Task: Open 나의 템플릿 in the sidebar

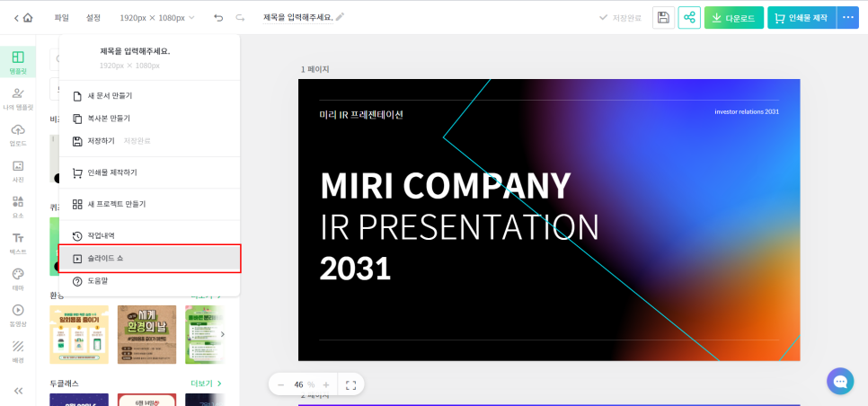Action: pyautogui.click(x=18, y=99)
